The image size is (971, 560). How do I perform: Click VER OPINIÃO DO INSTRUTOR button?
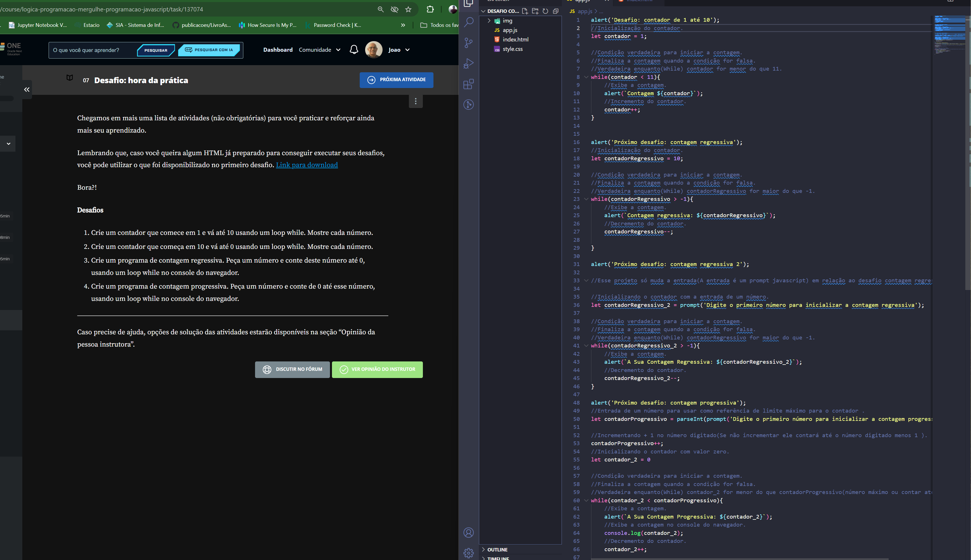click(377, 370)
